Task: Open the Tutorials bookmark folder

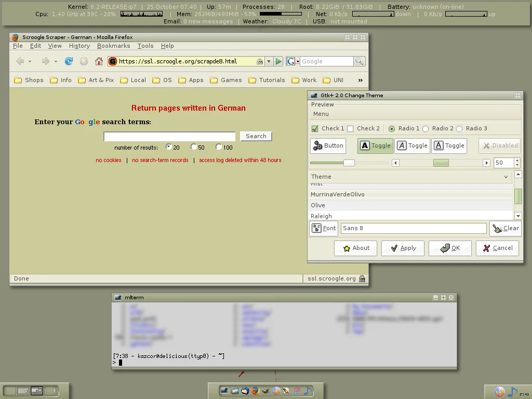Action: coord(267,80)
